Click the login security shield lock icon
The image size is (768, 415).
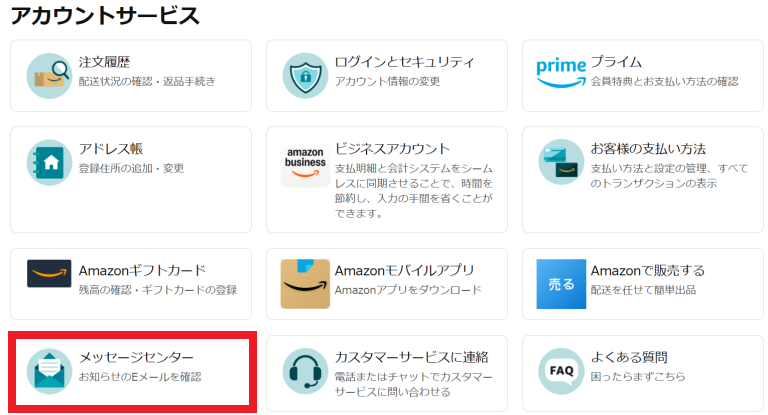[x=305, y=74]
